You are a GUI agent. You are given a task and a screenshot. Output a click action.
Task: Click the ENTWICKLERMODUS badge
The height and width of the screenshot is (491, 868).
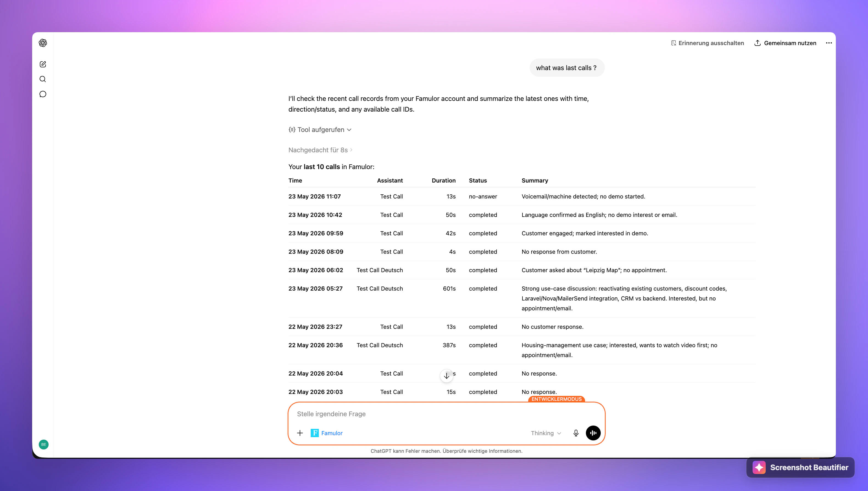(556, 399)
